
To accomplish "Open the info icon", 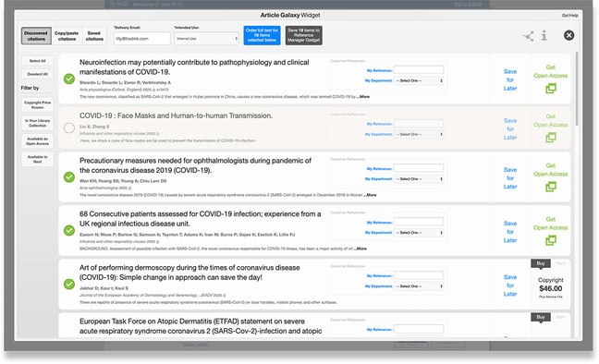I will click(x=544, y=36).
